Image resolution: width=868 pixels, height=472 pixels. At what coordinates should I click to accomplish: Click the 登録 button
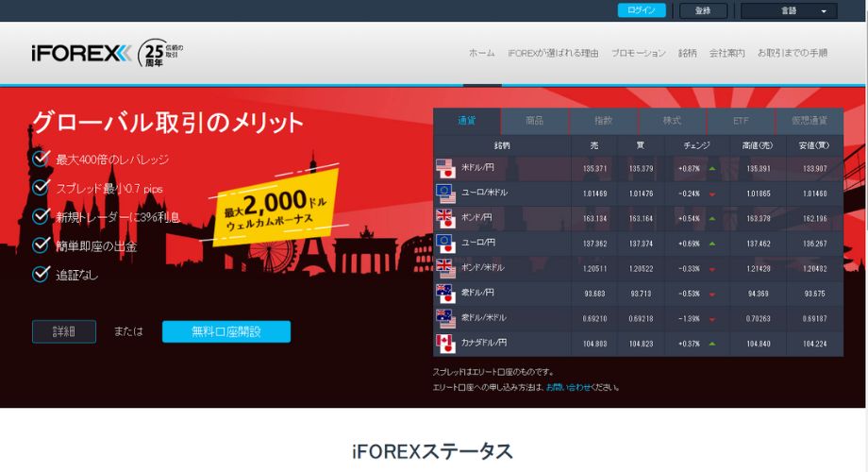[703, 10]
